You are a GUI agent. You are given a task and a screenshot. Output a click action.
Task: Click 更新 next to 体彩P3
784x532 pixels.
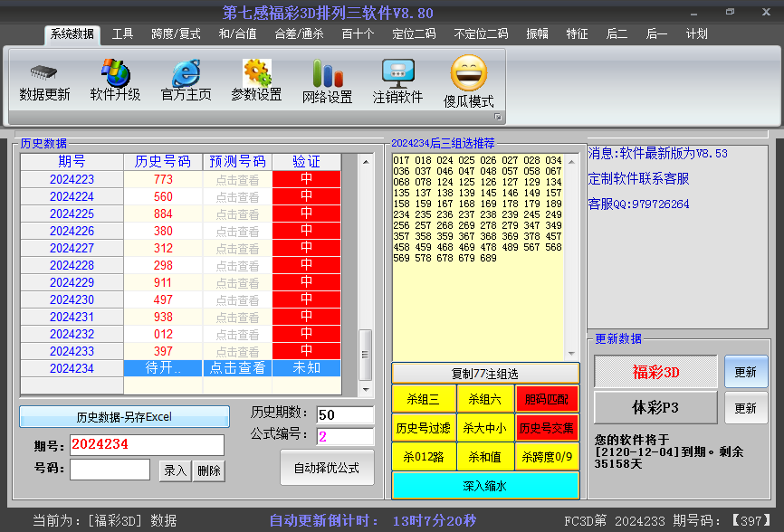coord(745,408)
